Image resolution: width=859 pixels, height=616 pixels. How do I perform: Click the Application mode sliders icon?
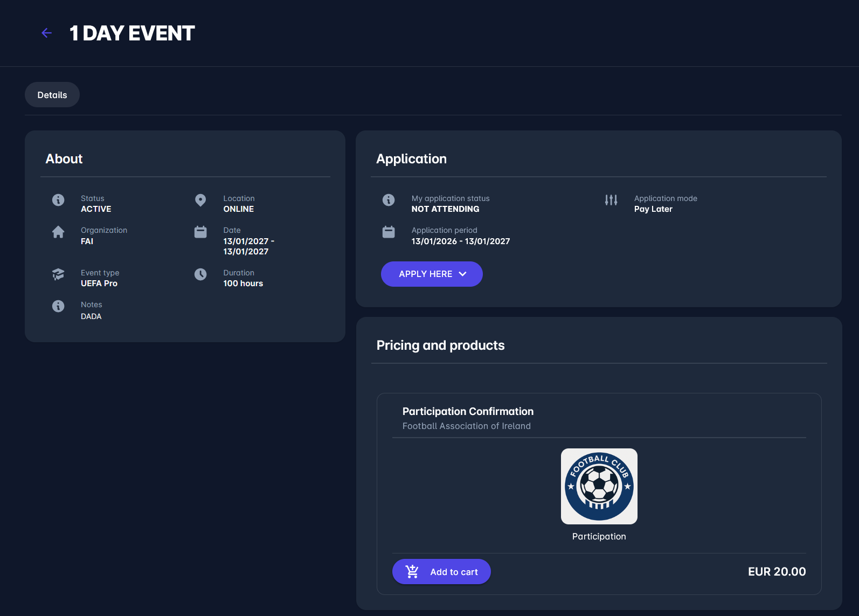click(611, 200)
